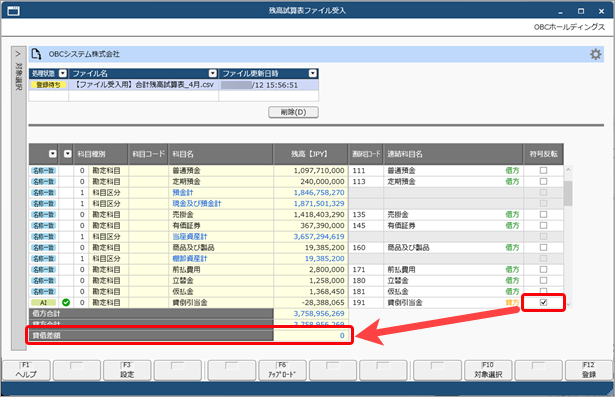This screenshot has height=397, width=615.
Task: Open the ファイル名 column filter dropdown
Action: tap(213, 73)
